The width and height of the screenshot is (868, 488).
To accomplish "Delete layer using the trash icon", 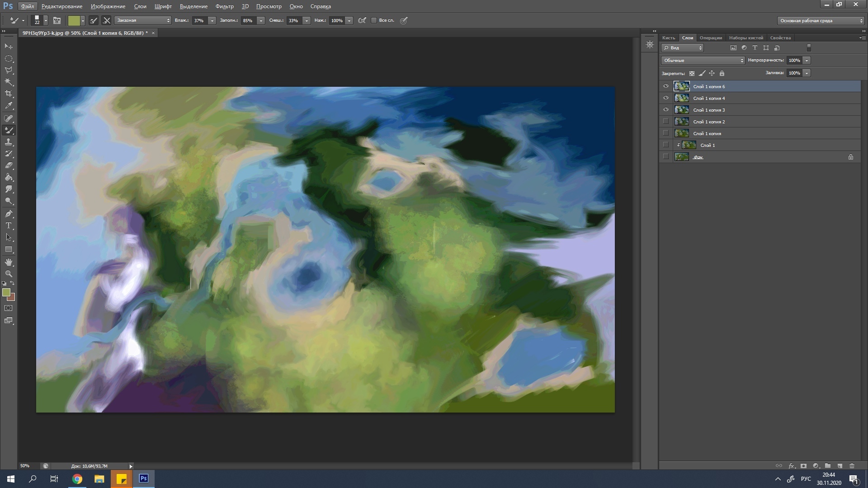I will pos(852,465).
